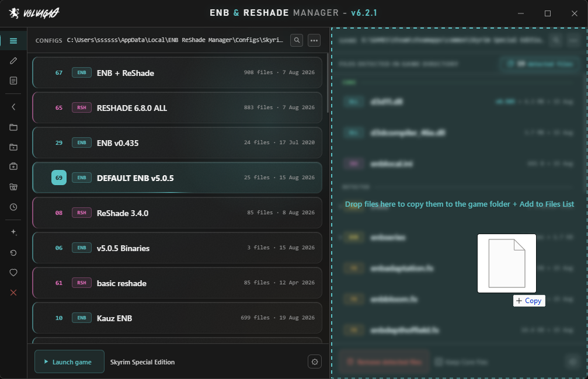Image resolution: width=588 pixels, height=379 pixels.
Task: Click '699 files · 19 Aug 2026' info
Action: [278, 318]
